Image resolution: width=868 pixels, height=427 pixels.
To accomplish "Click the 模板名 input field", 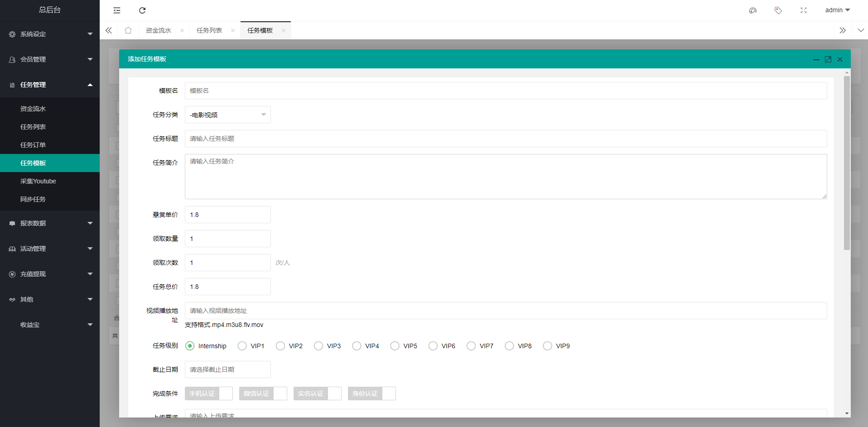I will (x=506, y=91).
